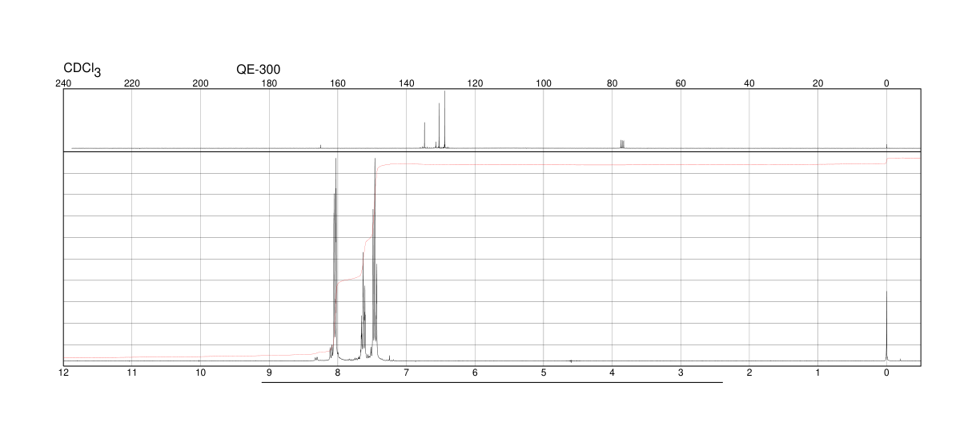Viewport: 980px width, 423px height.
Task: Select the 80 tick on carbon axis
Action: click(612, 83)
